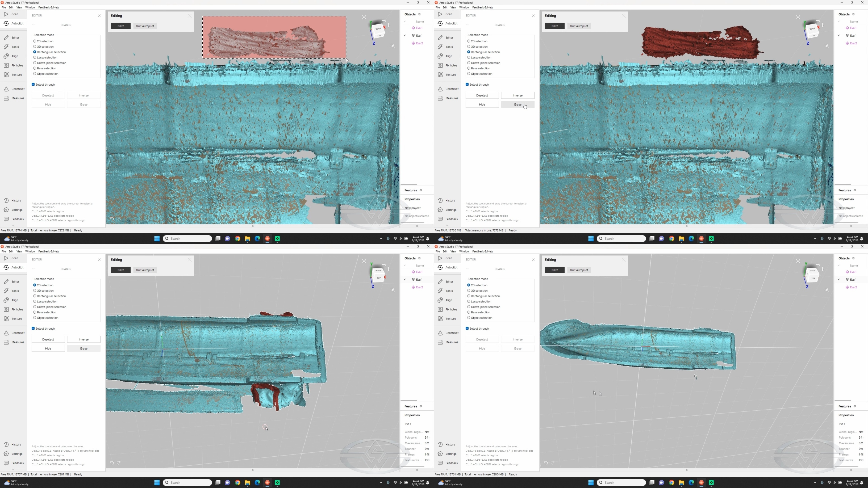Collapse right panel arrows in bottom-right window
Viewport: 868px width, 488px height.
pyautogui.click(x=851, y=470)
